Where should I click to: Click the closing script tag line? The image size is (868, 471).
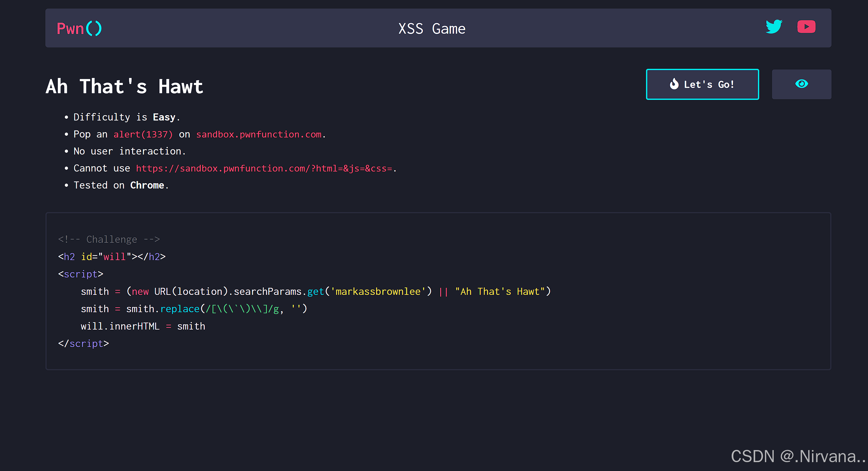click(x=84, y=343)
